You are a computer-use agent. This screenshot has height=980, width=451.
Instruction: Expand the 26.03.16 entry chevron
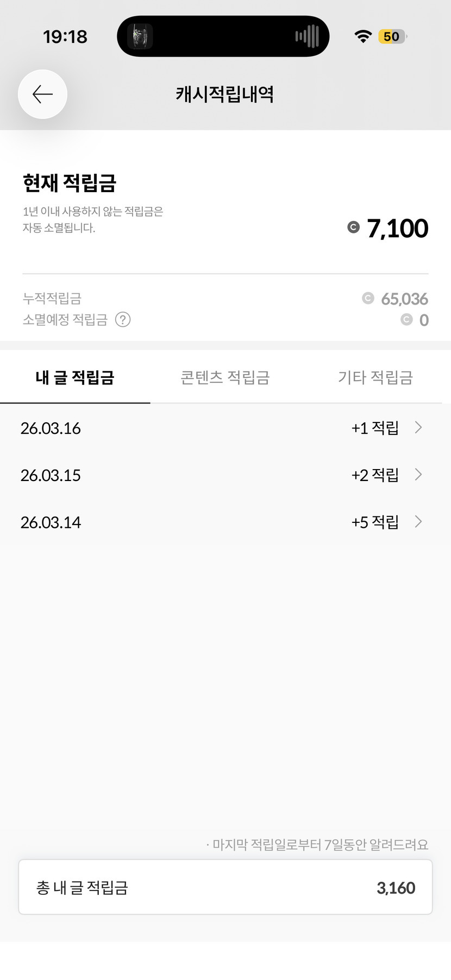(x=418, y=427)
